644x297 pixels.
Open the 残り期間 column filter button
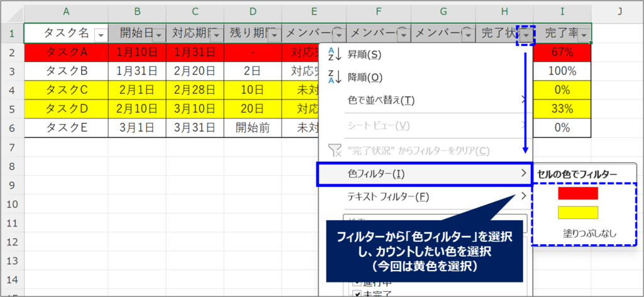click(x=273, y=34)
